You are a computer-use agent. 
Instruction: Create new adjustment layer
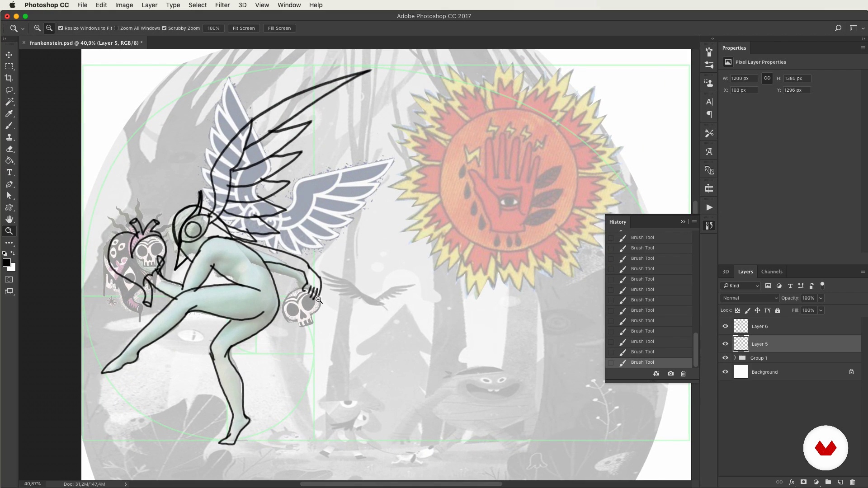[816, 482]
